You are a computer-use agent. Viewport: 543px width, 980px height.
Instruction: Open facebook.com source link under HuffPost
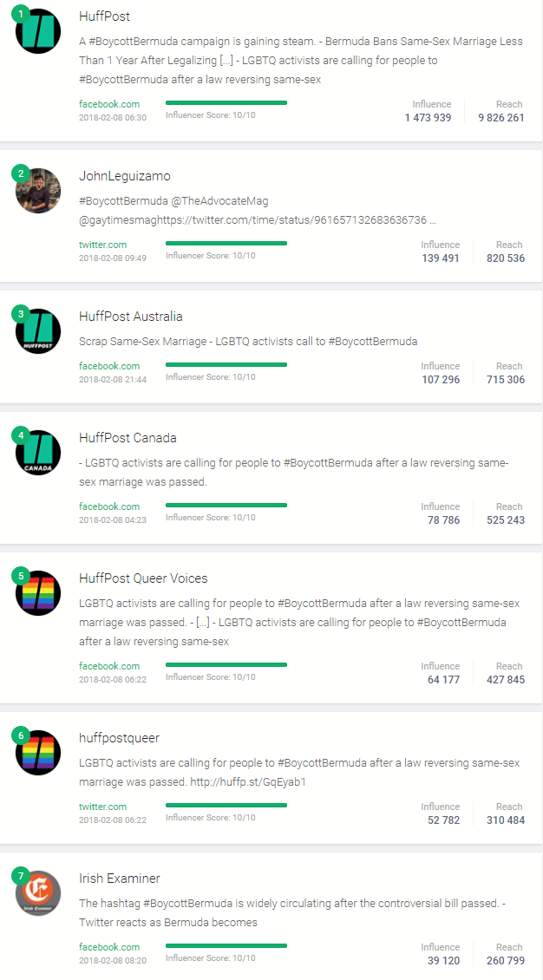tap(109, 104)
